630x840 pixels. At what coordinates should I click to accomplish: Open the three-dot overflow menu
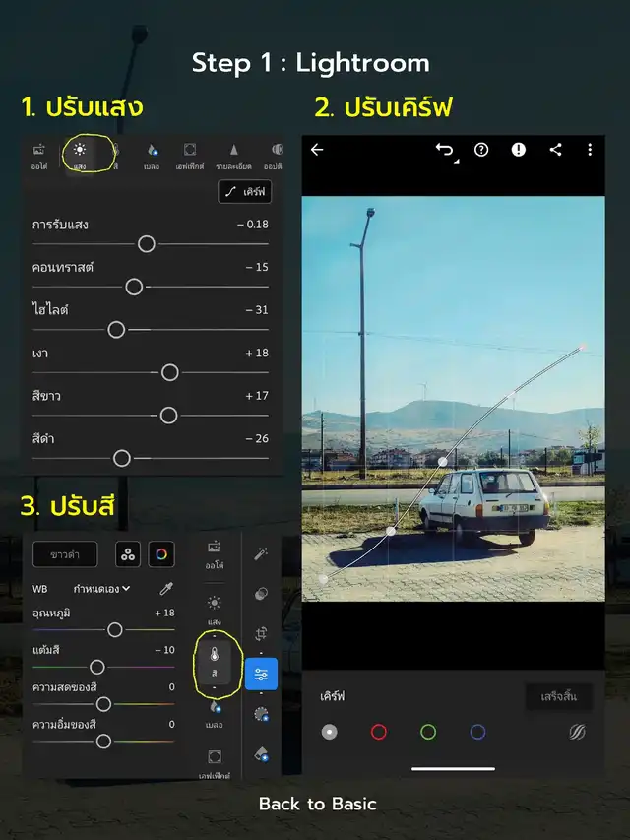point(590,150)
